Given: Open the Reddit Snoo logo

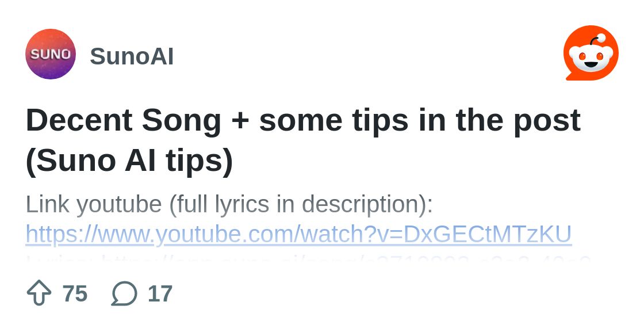Looking at the screenshot, I should 591,52.
